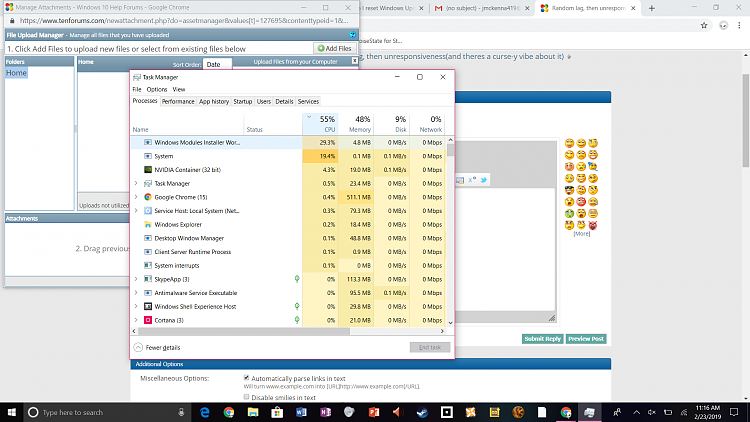Click the Type here to search box
Viewport: 750px width, 422px height.
[106, 412]
